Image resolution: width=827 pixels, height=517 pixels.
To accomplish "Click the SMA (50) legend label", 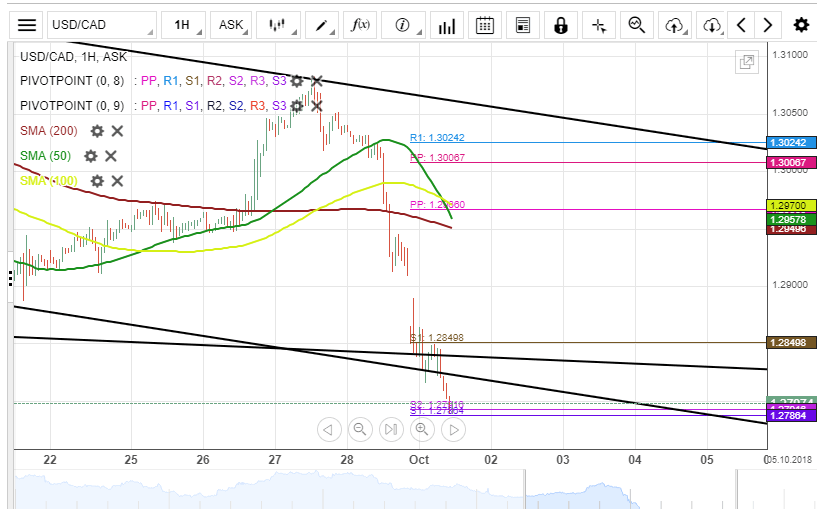I will pyautogui.click(x=45, y=156).
